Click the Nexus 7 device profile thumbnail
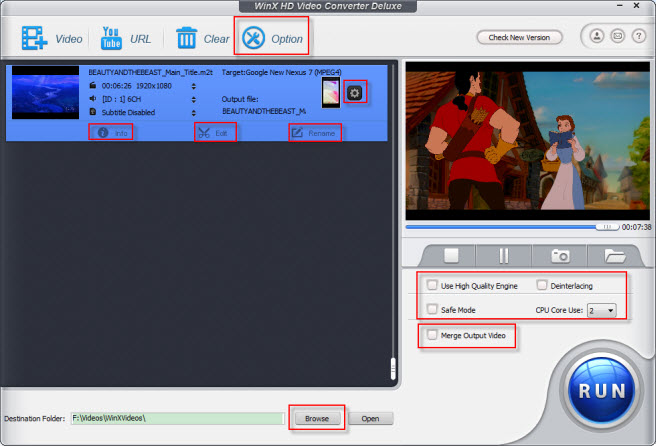 click(331, 92)
